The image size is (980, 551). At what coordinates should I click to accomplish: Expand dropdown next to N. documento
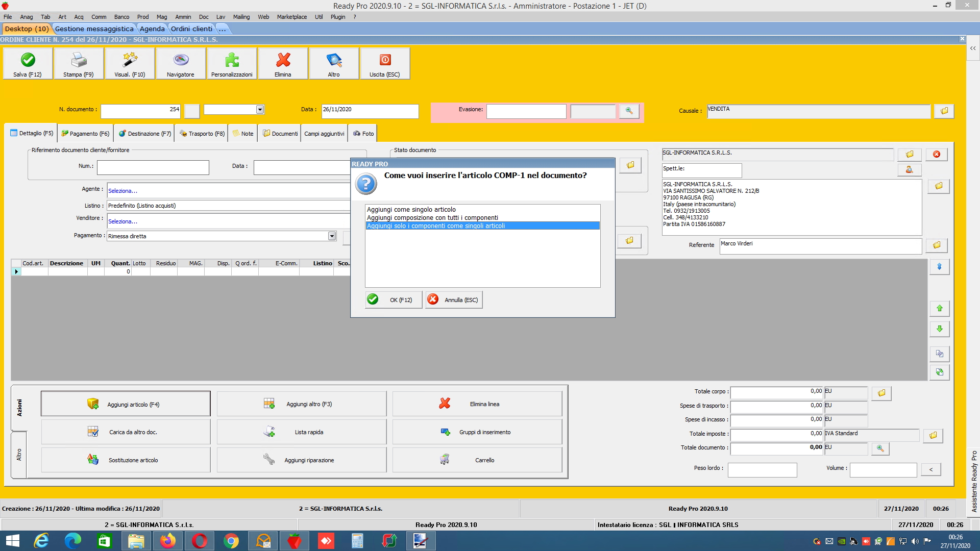click(x=260, y=109)
